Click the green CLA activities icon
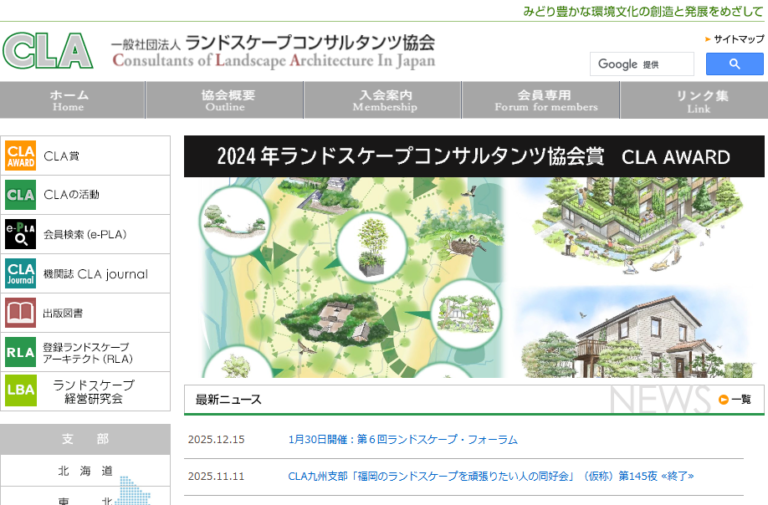 pyautogui.click(x=21, y=194)
